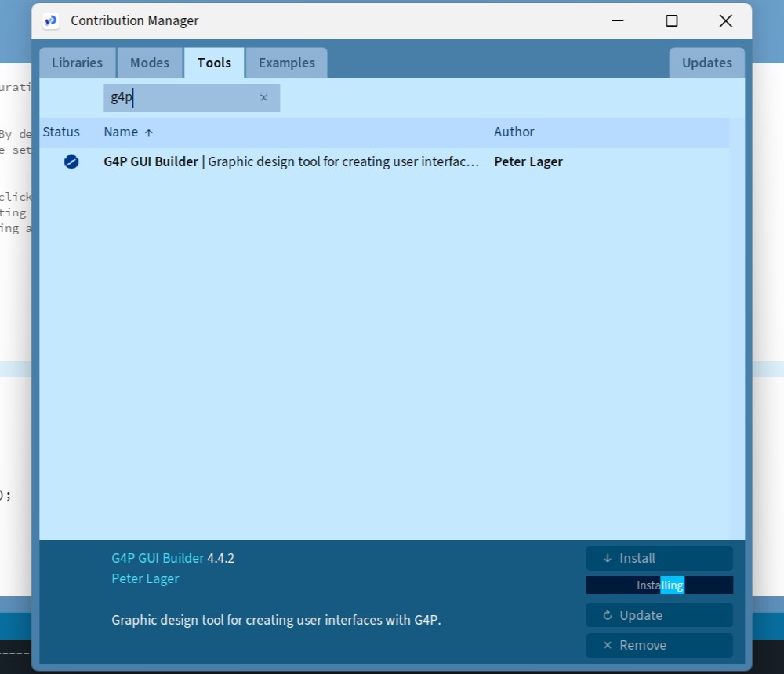The width and height of the screenshot is (784, 674).
Task: Click Peter Lager in the Author column
Action: coord(528,162)
